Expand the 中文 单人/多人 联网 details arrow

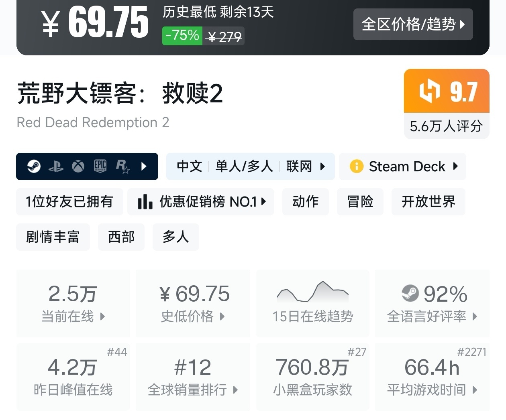tap(322, 166)
